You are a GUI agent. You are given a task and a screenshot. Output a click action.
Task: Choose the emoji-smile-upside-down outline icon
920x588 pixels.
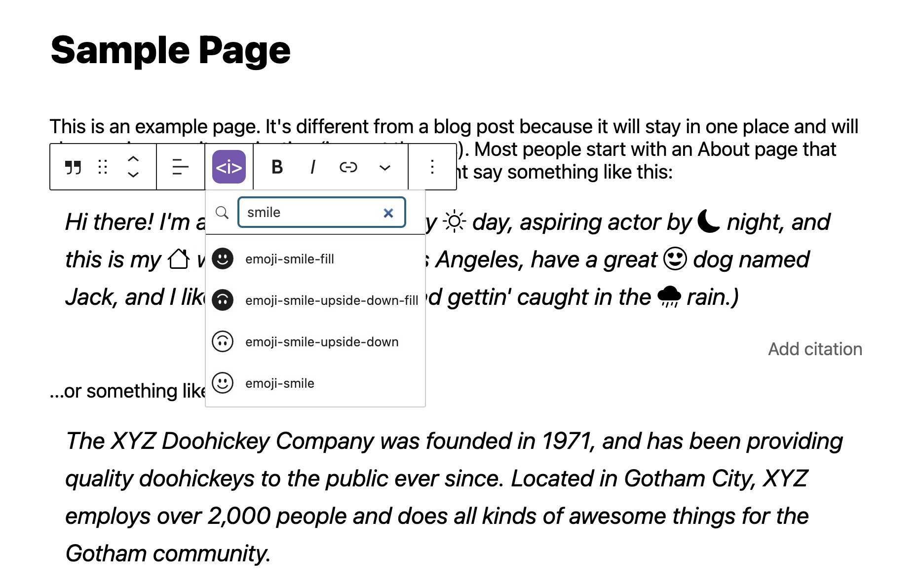pyautogui.click(x=321, y=342)
